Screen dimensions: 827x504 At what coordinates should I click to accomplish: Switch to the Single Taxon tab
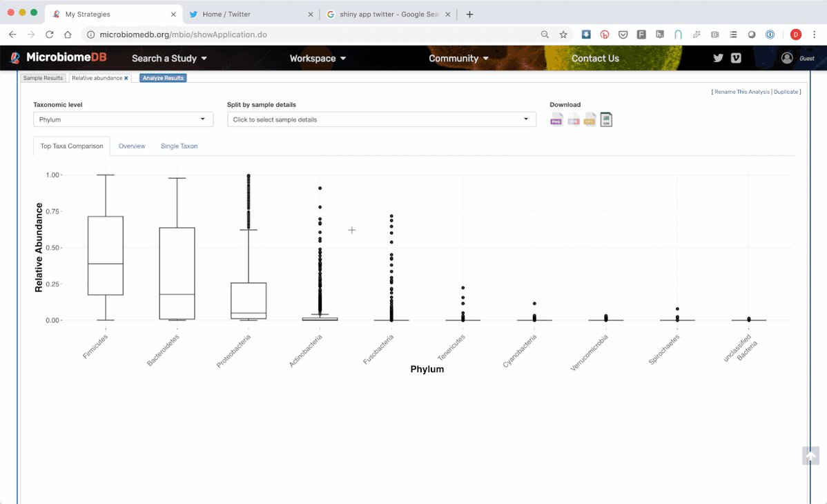coord(179,146)
